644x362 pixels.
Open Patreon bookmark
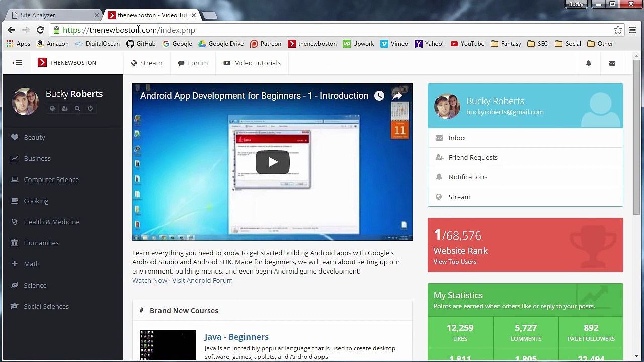tap(266, 44)
